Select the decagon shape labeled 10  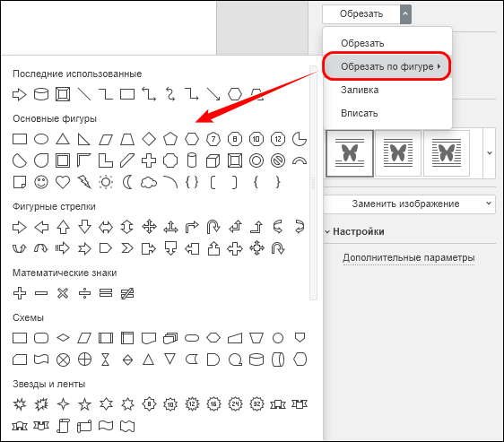[x=256, y=139]
